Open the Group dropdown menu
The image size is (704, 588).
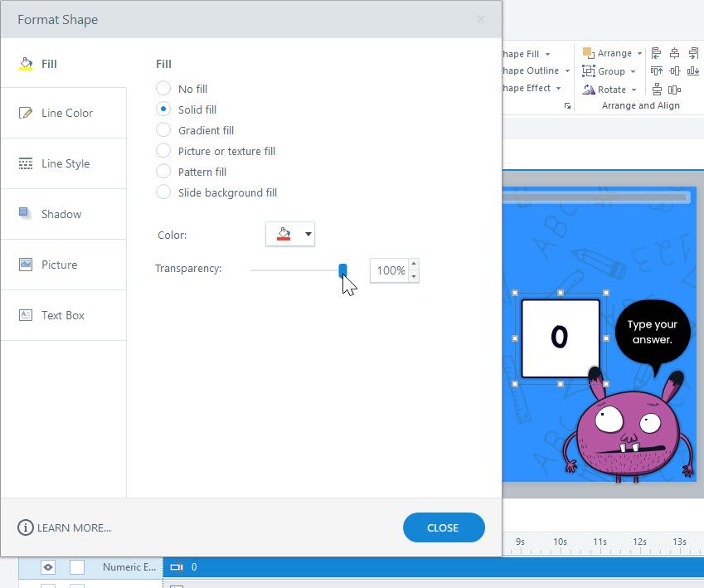click(633, 71)
